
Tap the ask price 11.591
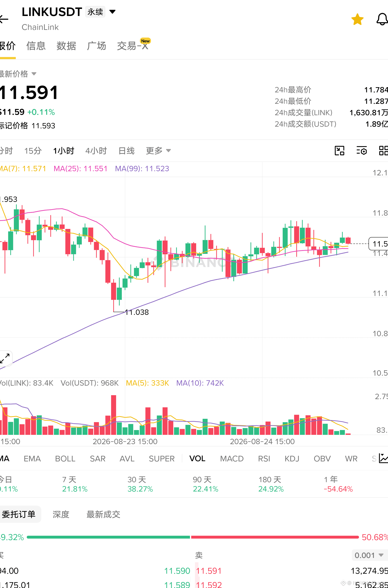(209, 571)
